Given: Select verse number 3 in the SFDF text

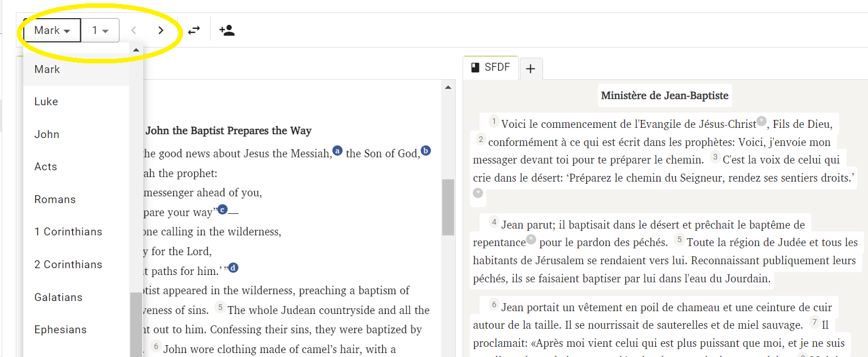Looking at the screenshot, I should point(715,157).
